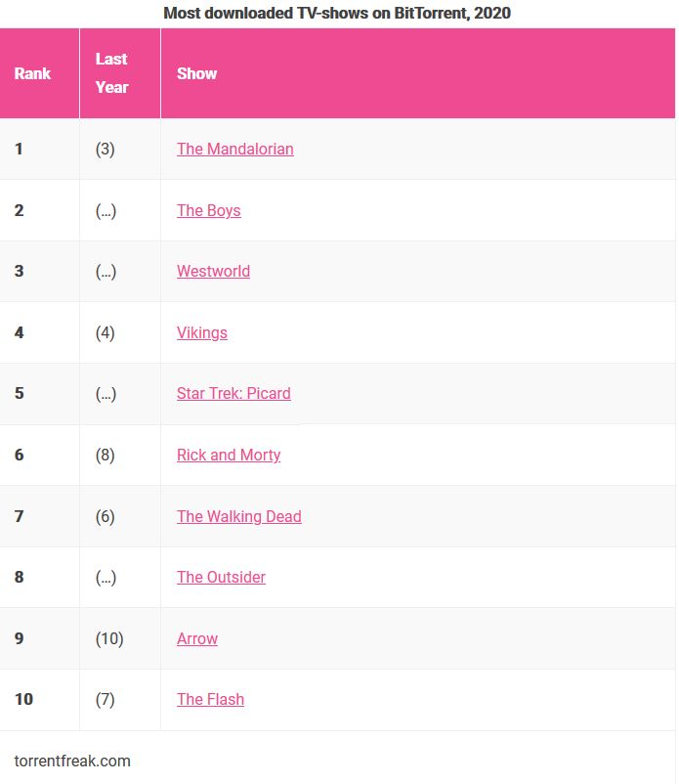Click The Outsider link
The width and height of the screenshot is (679, 784).
tap(221, 578)
